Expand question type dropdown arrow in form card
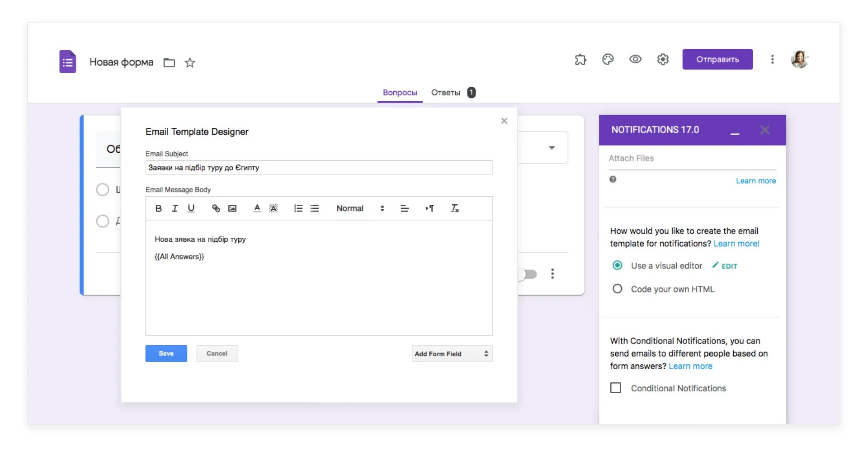The height and width of the screenshot is (452, 868). [552, 148]
